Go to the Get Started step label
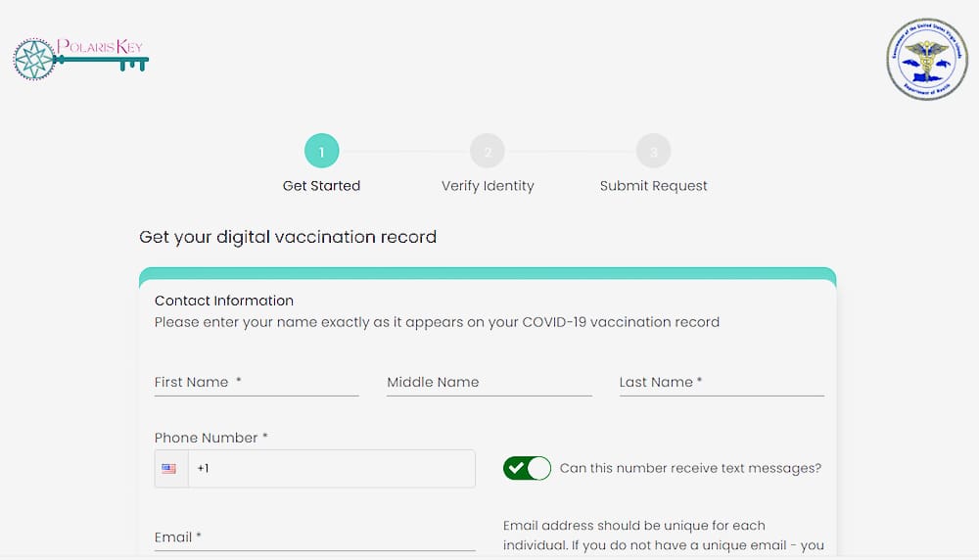Image resolution: width=979 pixels, height=560 pixels. pyautogui.click(x=321, y=186)
